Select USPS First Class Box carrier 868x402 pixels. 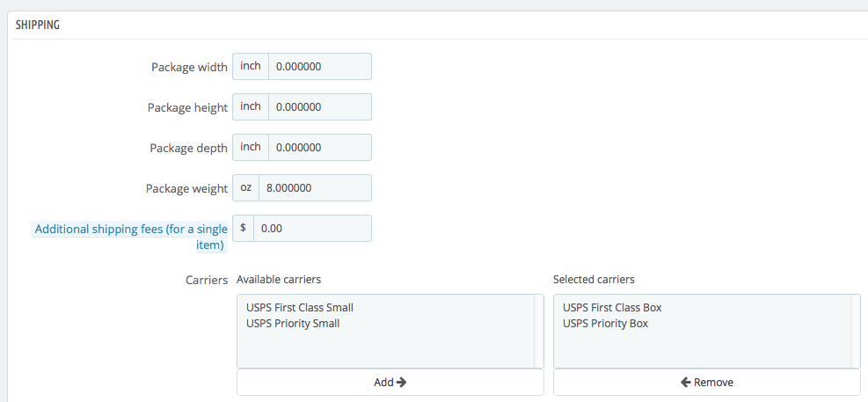[612, 307]
